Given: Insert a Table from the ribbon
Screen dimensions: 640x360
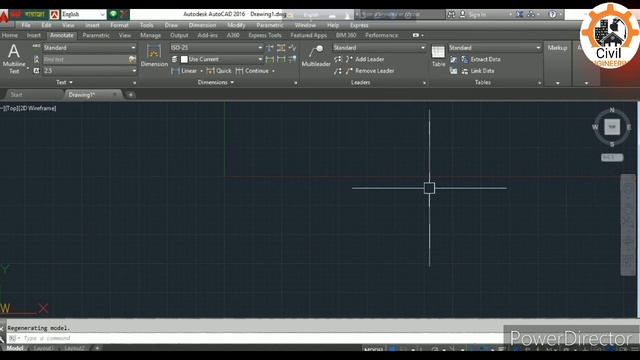Looking at the screenshot, I should (438, 56).
